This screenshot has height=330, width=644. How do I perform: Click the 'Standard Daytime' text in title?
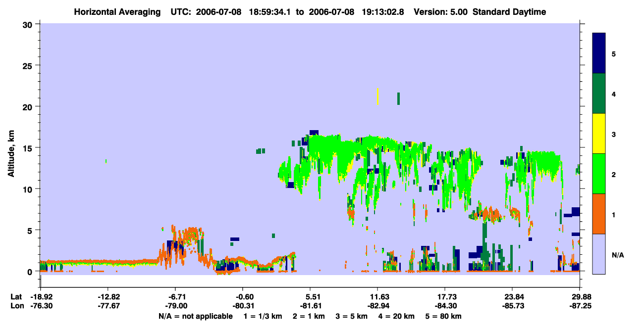509,12
